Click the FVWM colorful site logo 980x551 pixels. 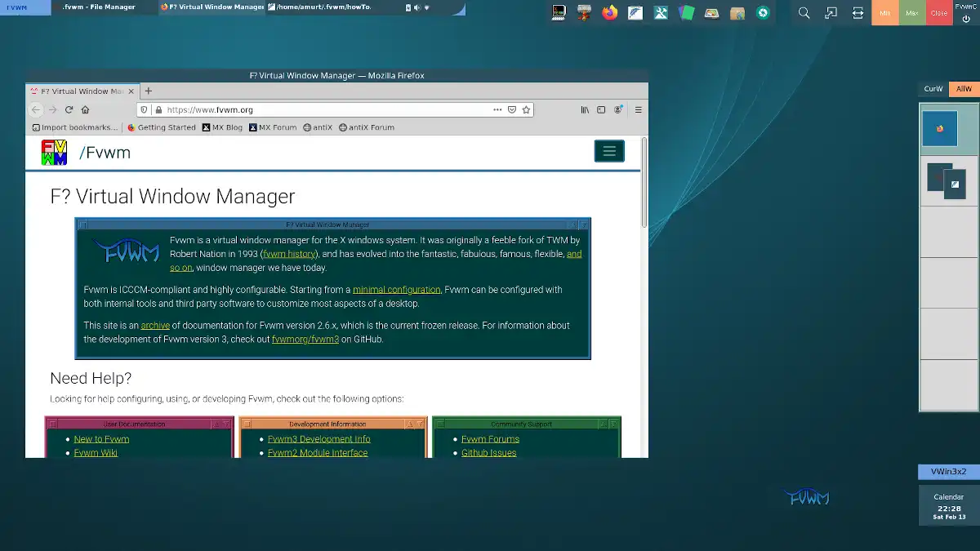click(55, 153)
